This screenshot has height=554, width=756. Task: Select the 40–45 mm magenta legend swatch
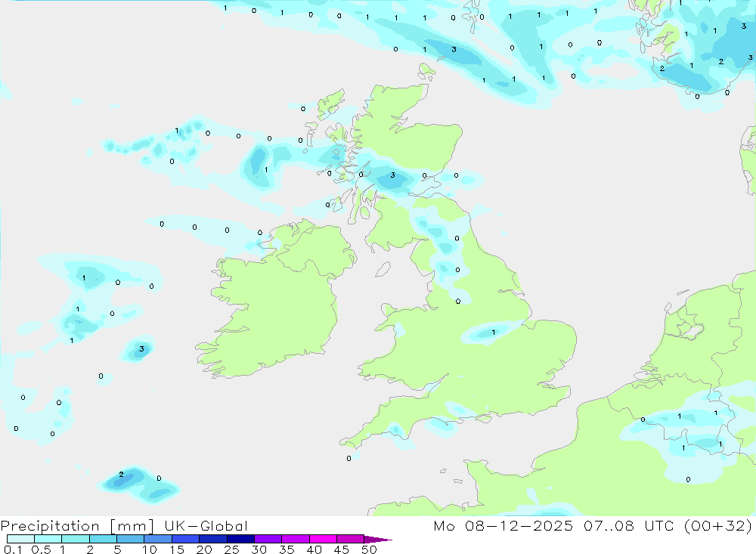323,539
